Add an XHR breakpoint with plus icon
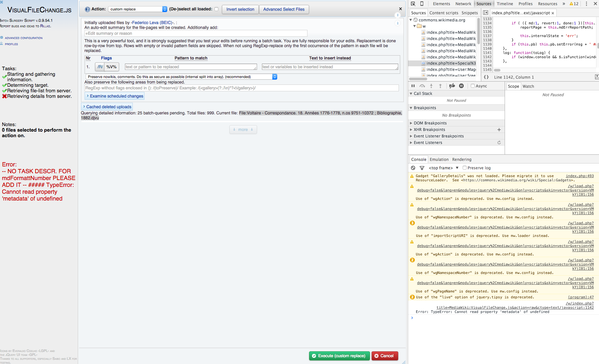 (x=499, y=130)
